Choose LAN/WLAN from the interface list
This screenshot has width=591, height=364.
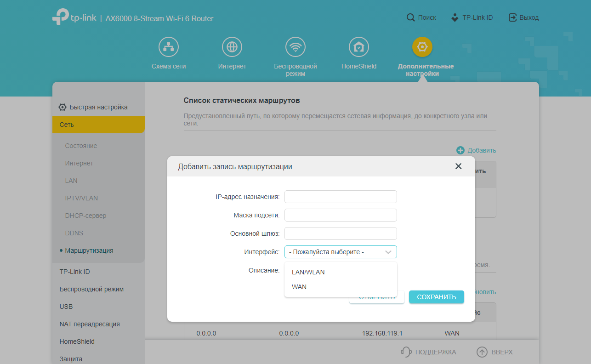(x=341, y=272)
